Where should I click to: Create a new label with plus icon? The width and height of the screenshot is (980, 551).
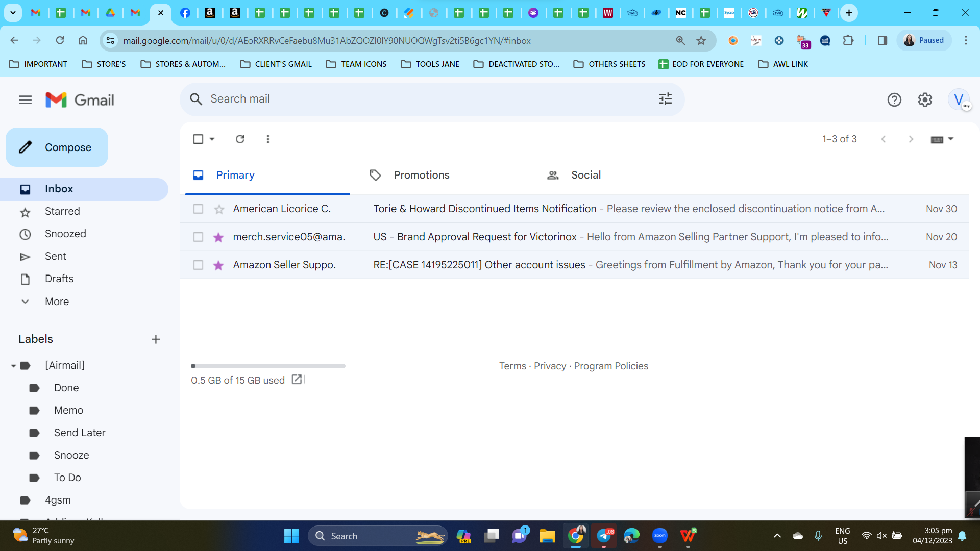(x=156, y=339)
